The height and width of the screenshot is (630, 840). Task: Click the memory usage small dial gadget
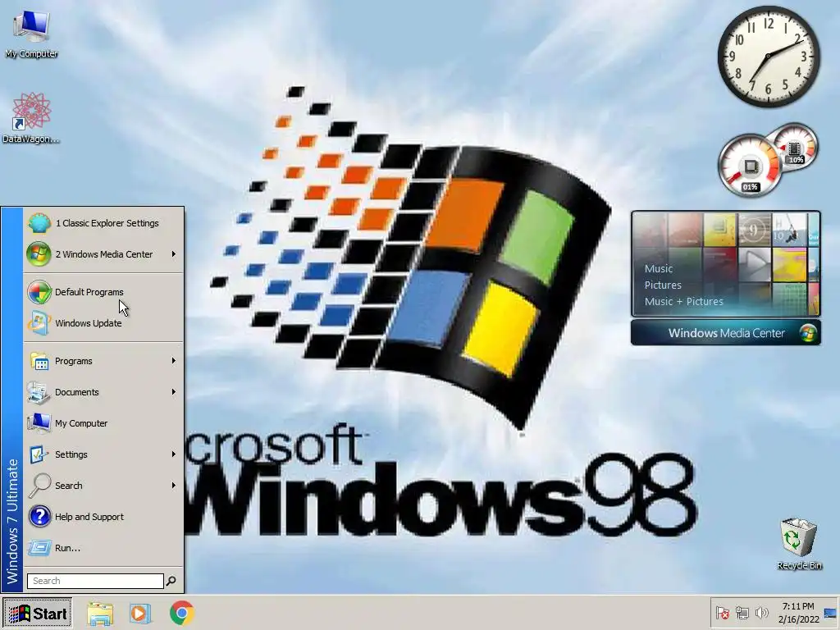pyautogui.click(x=796, y=146)
